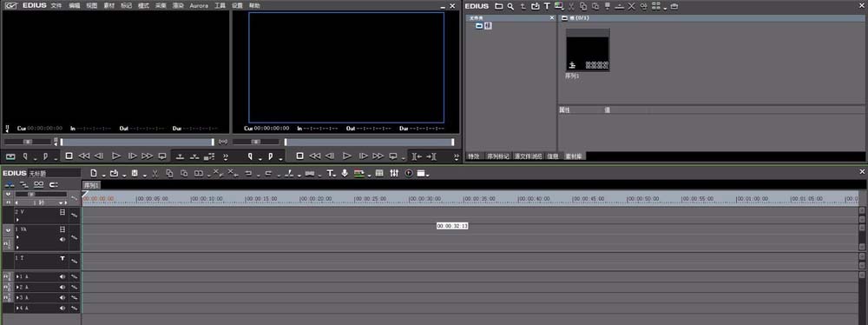Set In point in the recorder window
The height and width of the screenshot is (325, 868).
[250, 156]
